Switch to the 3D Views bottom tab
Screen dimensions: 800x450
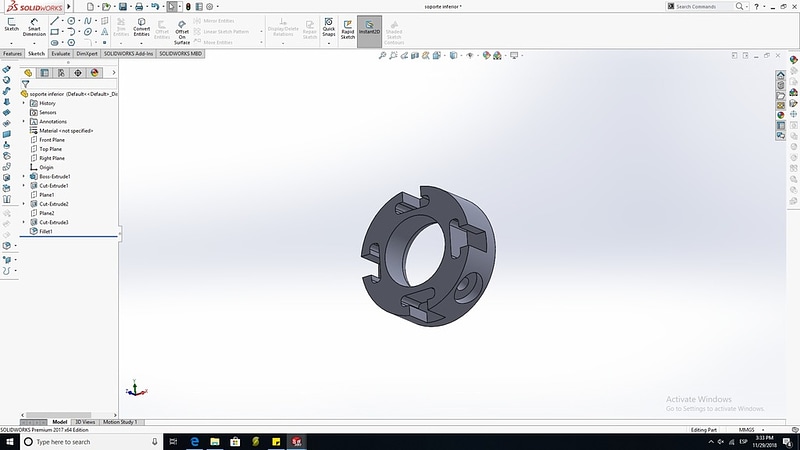pyautogui.click(x=85, y=422)
